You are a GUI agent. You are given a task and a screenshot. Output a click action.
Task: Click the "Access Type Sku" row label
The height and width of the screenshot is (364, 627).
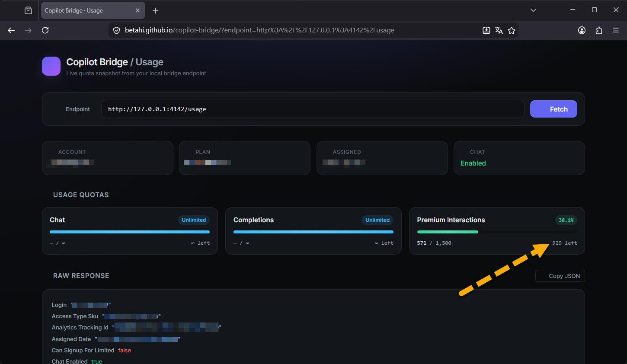[x=75, y=316]
